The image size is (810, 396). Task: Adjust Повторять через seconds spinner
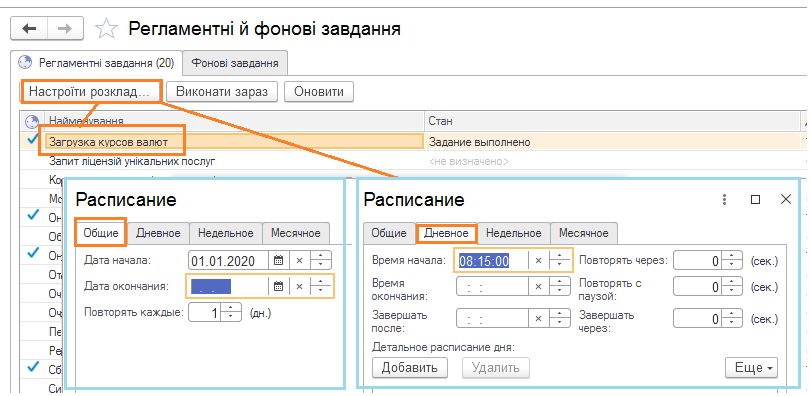[731, 261]
